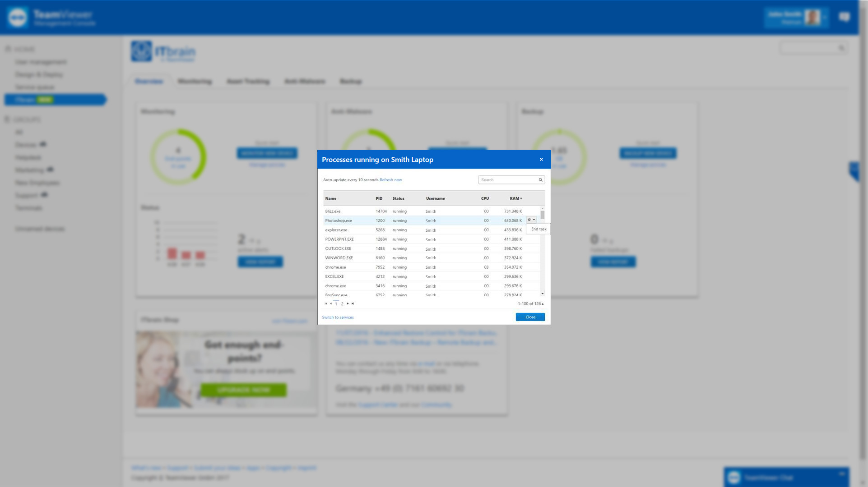Go to the first page of processes

tap(326, 303)
